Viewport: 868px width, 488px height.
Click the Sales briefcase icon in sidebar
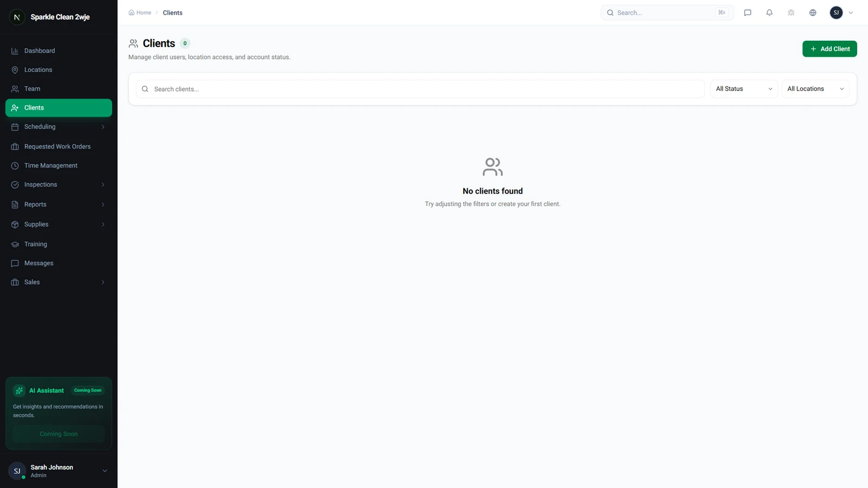tap(15, 282)
